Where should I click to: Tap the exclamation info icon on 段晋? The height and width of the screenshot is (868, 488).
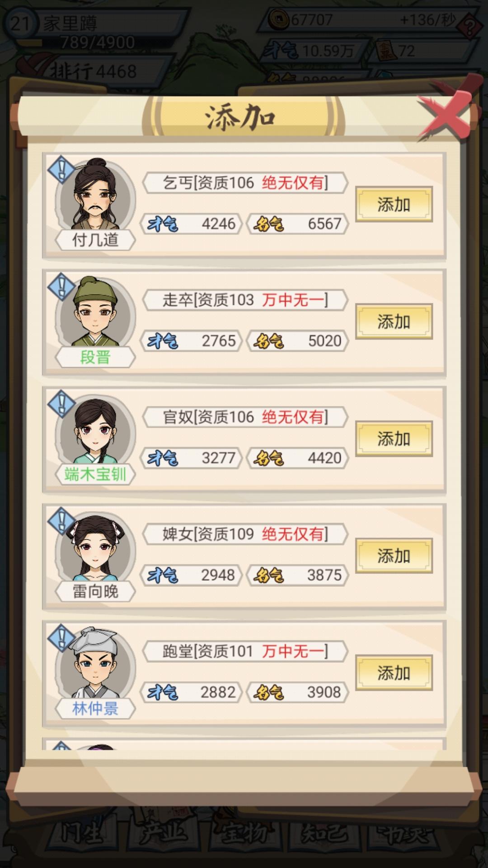pos(62,286)
